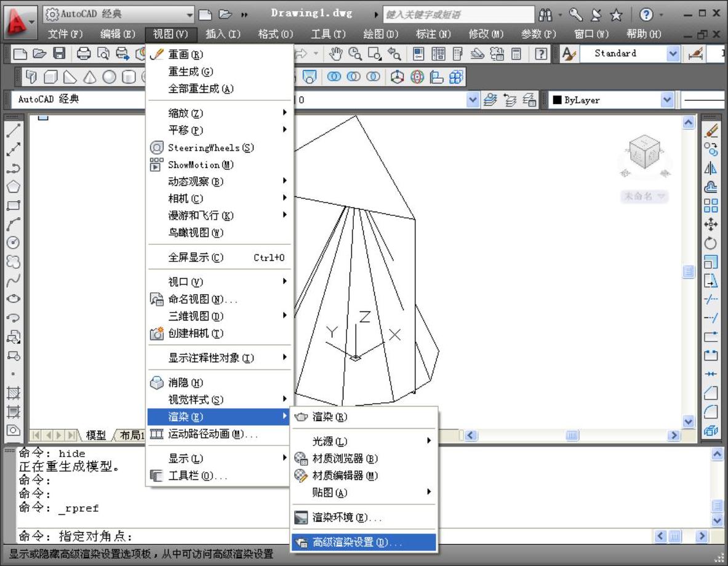Click the Mirror tool icon
The height and width of the screenshot is (566, 728).
711,168
